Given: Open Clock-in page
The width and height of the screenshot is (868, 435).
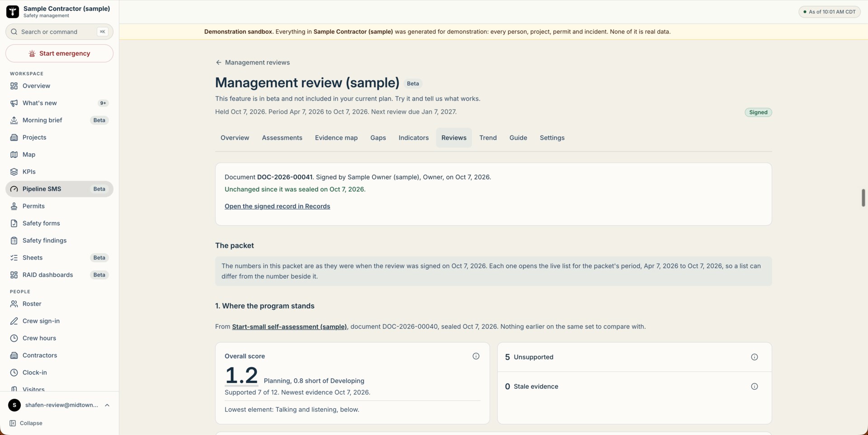Looking at the screenshot, I should (x=59, y=373).
